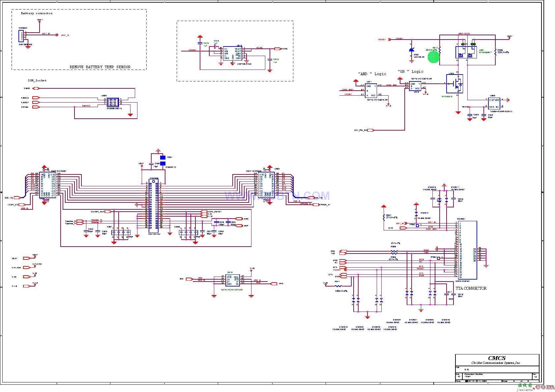This screenshot has height=392, width=555.
Task: Click the R508 resistor reference label
Action: [x=393, y=247]
